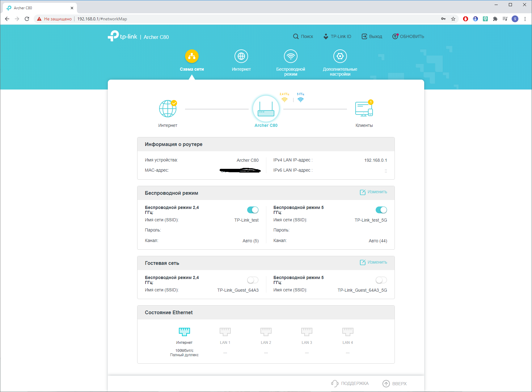Viewport: 532px width, 392px height.
Task: Enable the 2.4 GHz guest network toggle
Action: 253,280
